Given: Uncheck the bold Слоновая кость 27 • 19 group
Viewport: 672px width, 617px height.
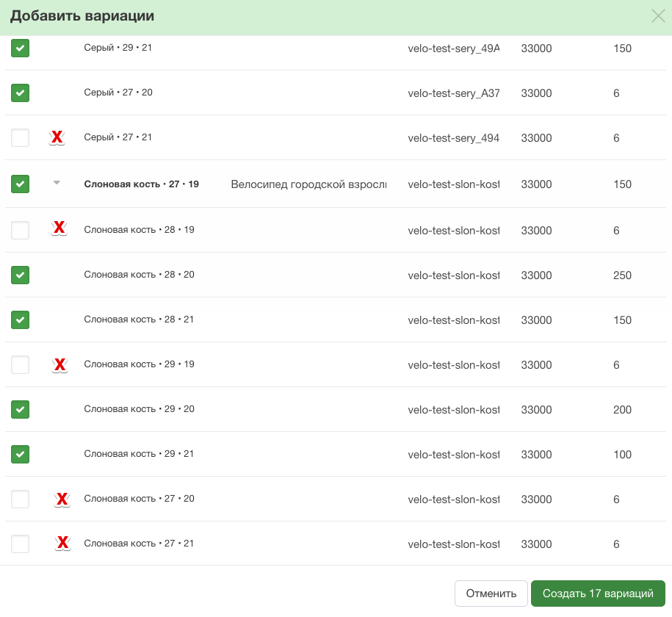Looking at the screenshot, I should tap(20, 184).
